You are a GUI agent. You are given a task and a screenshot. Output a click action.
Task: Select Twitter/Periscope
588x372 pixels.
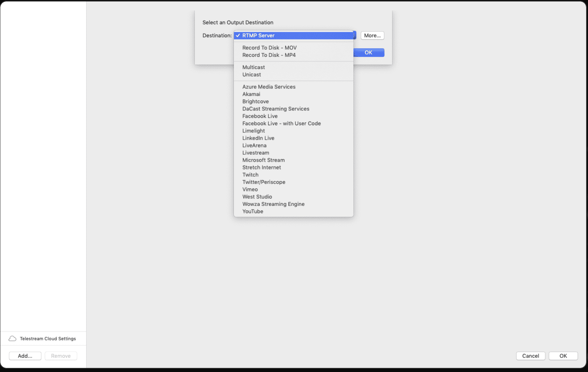point(294,182)
